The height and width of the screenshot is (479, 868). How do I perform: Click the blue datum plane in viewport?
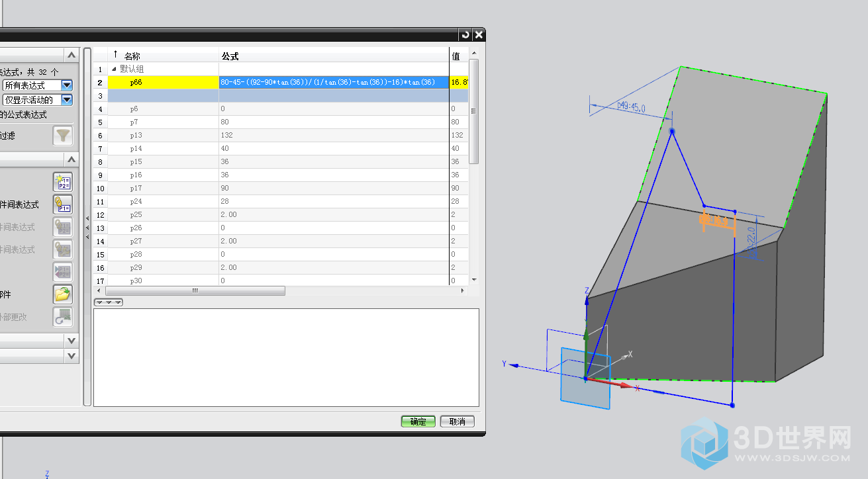pos(585,378)
